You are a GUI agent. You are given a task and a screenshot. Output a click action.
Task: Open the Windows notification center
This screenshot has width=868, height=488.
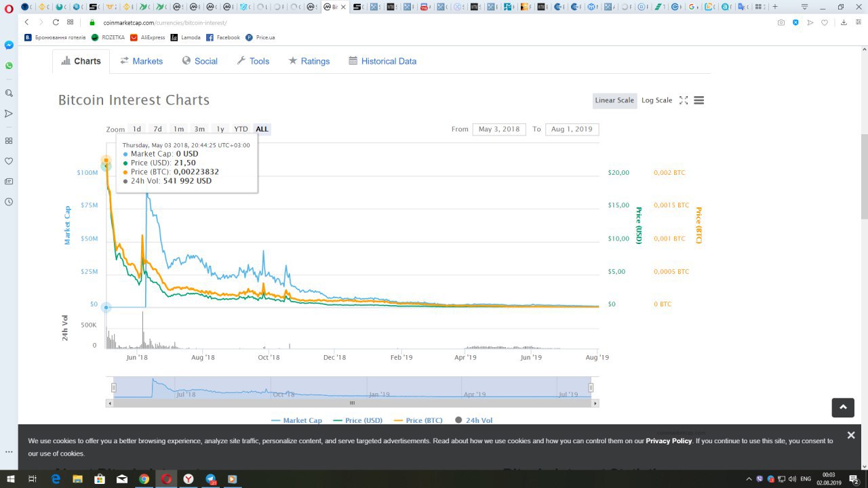[854, 479]
